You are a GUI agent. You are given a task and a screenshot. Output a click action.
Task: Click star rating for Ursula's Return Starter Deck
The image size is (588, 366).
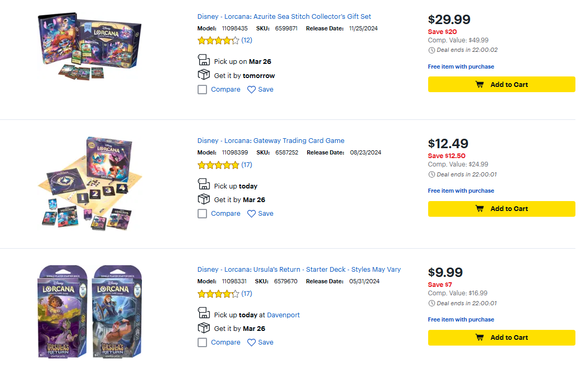click(x=218, y=294)
